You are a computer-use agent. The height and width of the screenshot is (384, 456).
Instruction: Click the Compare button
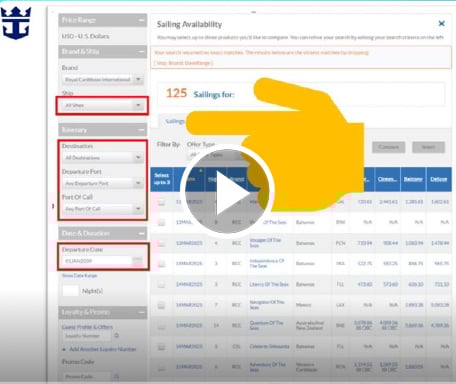click(388, 147)
